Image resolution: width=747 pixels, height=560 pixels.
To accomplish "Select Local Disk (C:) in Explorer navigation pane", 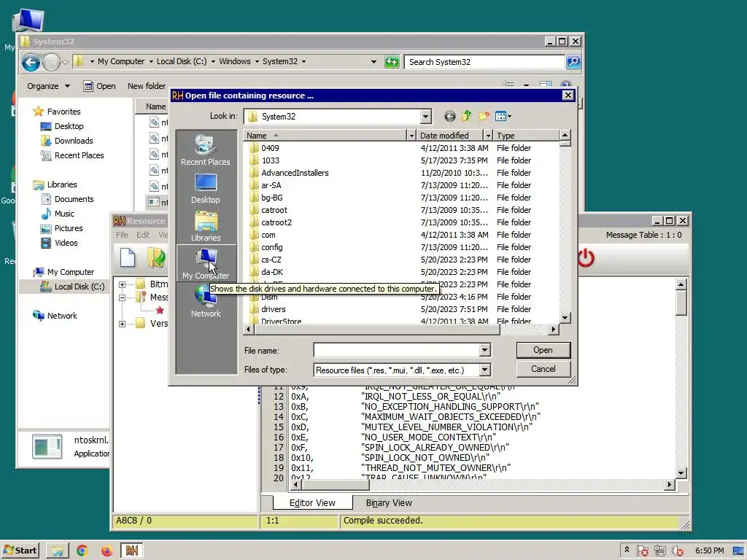I will [x=79, y=287].
